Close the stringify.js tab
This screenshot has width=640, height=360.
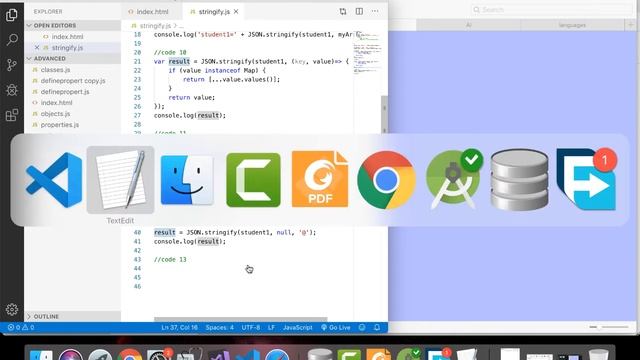pos(236,12)
